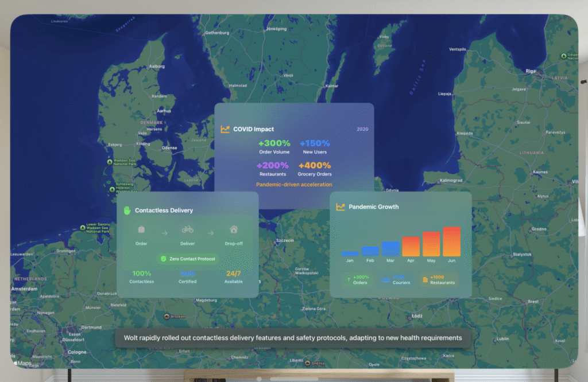
Task: Select the Brocken mountain marker on map
Action: click(x=166, y=316)
